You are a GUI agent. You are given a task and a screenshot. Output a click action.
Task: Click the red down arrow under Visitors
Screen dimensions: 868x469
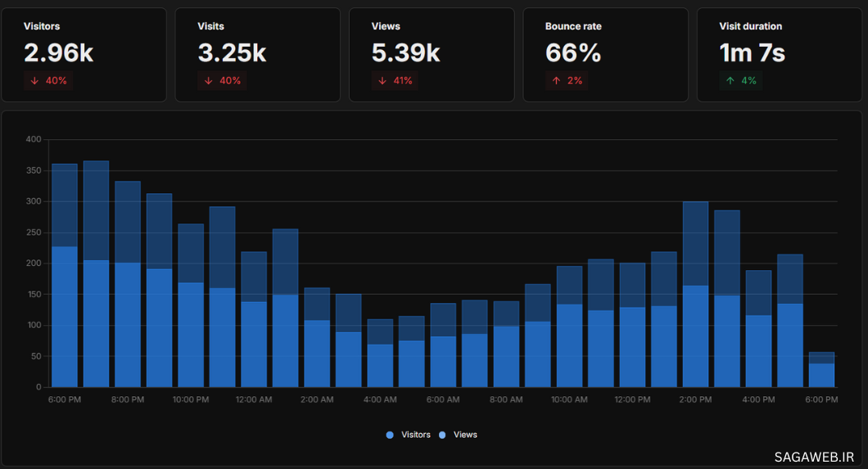pyautogui.click(x=34, y=81)
